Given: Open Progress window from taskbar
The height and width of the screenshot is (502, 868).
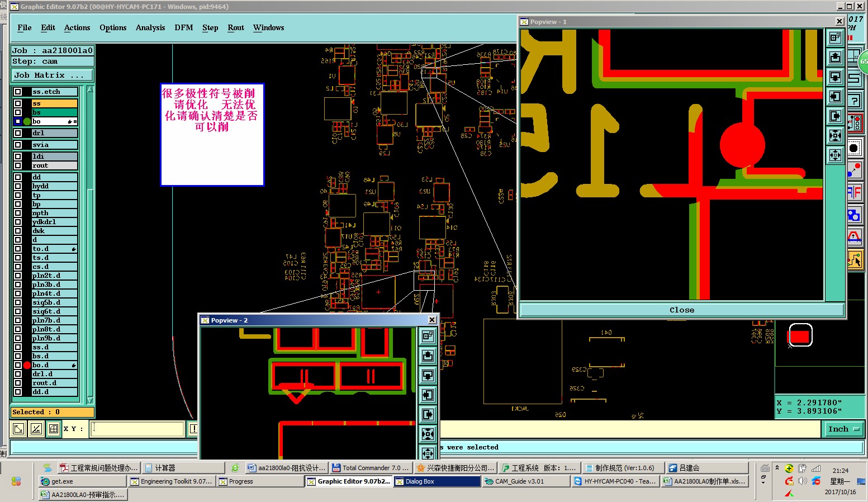Looking at the screenshot, I should pos(260,481).
